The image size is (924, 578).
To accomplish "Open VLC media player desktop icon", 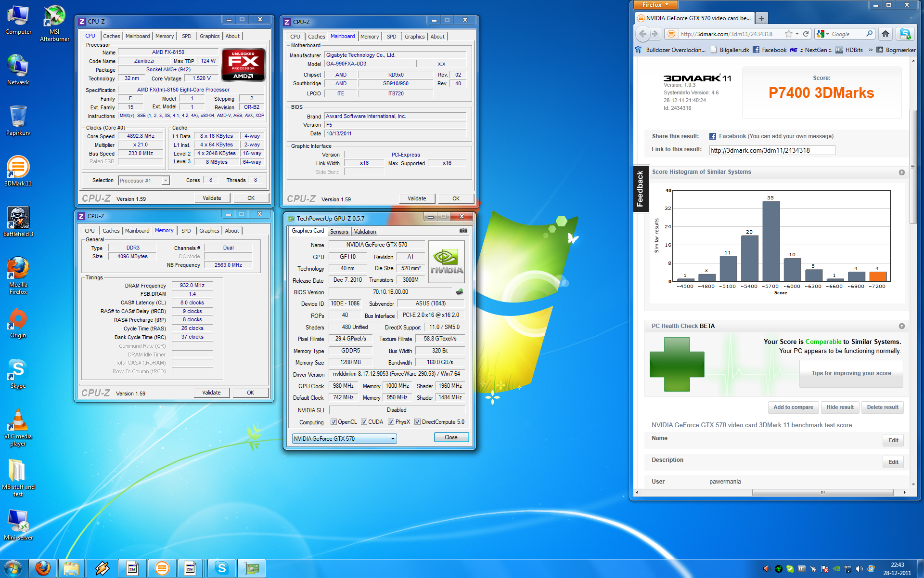I will [x=18, y=427].
